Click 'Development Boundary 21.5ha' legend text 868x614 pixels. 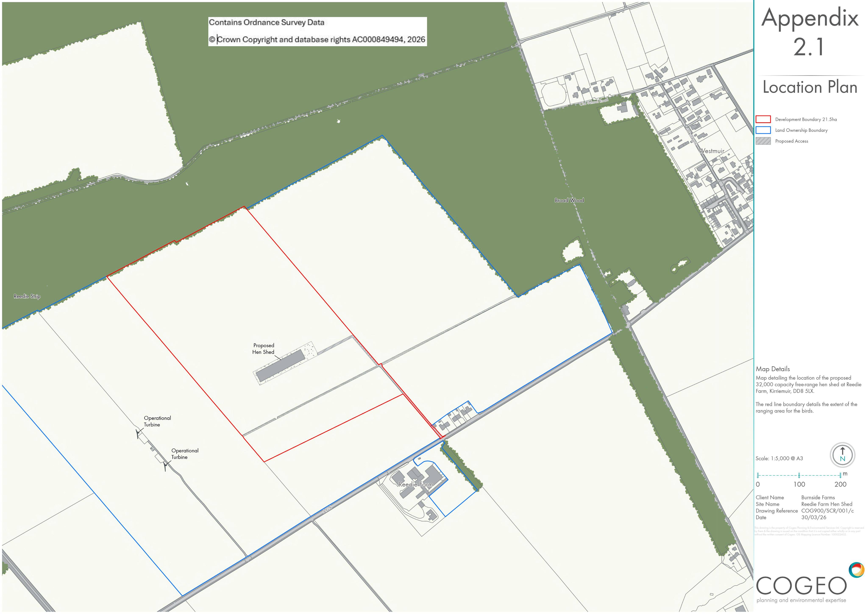click(806, 120)
